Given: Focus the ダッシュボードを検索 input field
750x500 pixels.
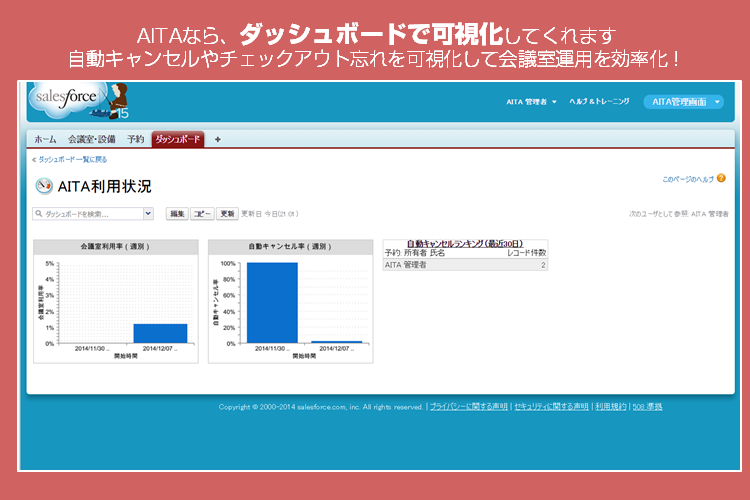Looking at the screenshot, I should [93, 214].
